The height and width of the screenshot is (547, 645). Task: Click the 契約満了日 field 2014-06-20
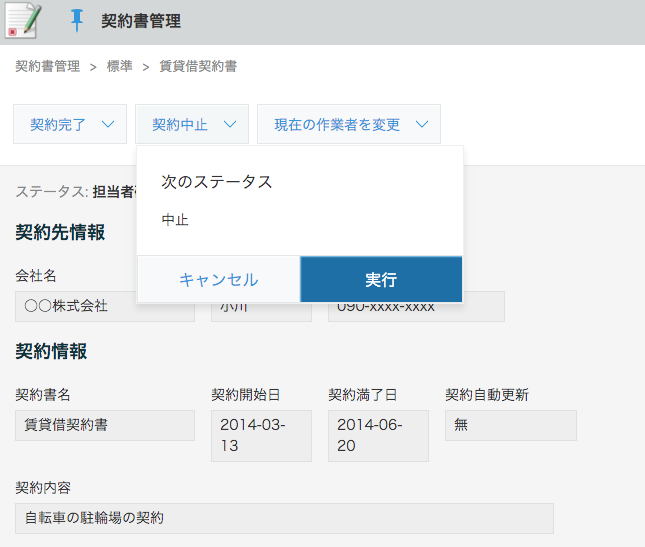[x=378, y=435]
